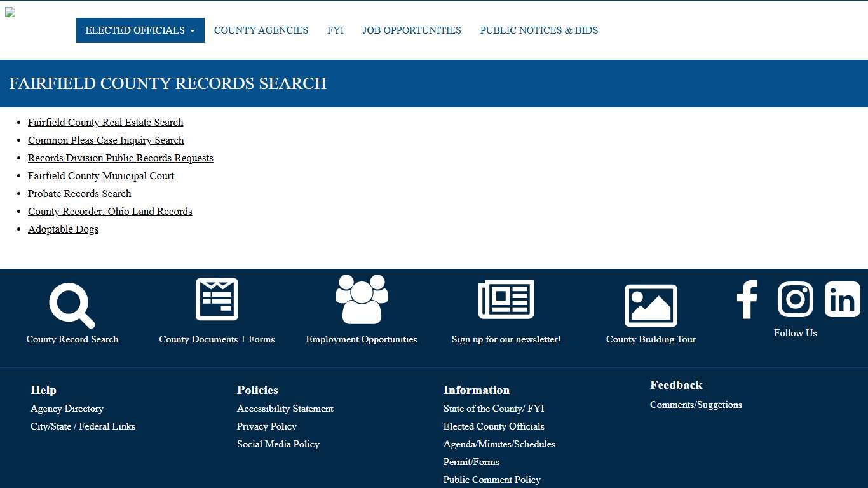Viewport: 868px width, 488px height.
Task: Open the Probate Records Search link
Action: click(79, 193)
